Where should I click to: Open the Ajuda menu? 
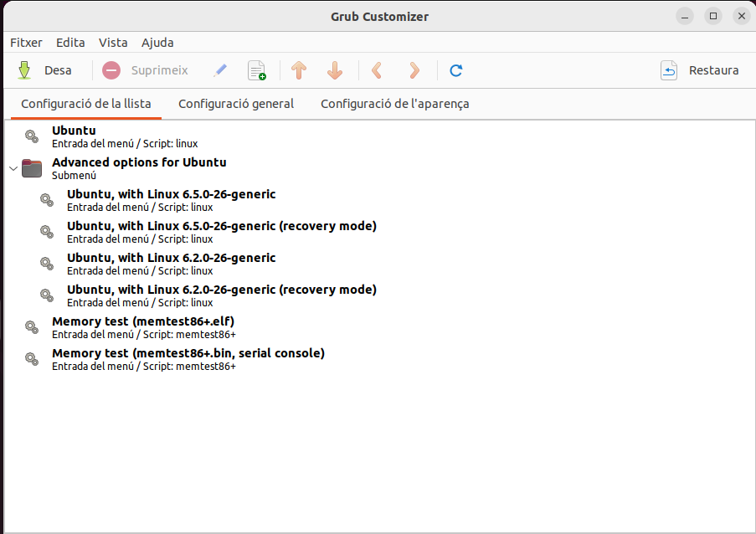point(157,43)
